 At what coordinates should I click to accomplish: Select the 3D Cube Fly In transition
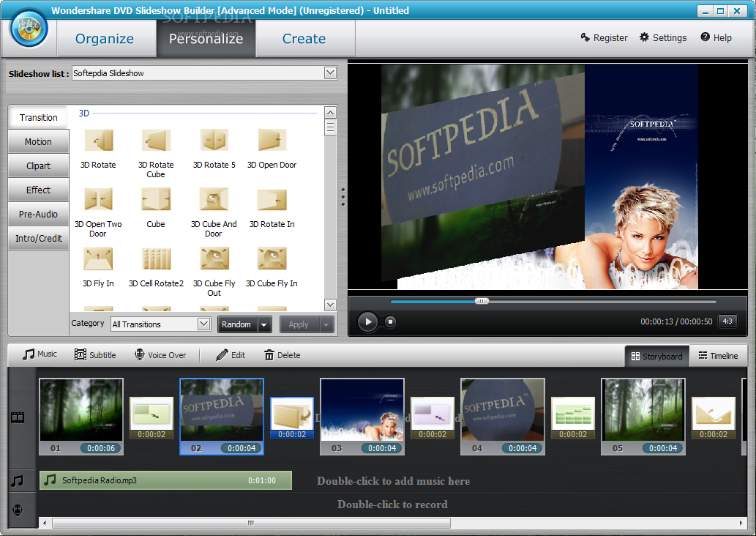272,258
